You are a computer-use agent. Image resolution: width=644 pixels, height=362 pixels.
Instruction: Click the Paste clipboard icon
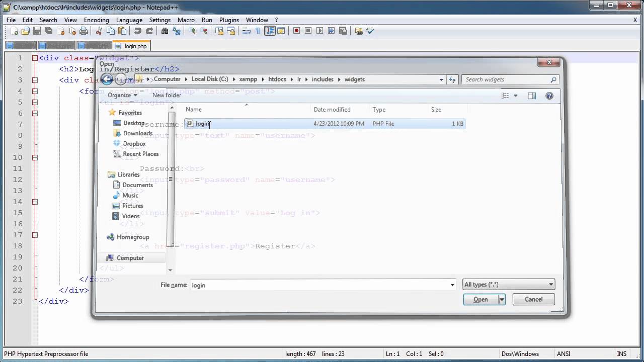(x=122, y=31)
